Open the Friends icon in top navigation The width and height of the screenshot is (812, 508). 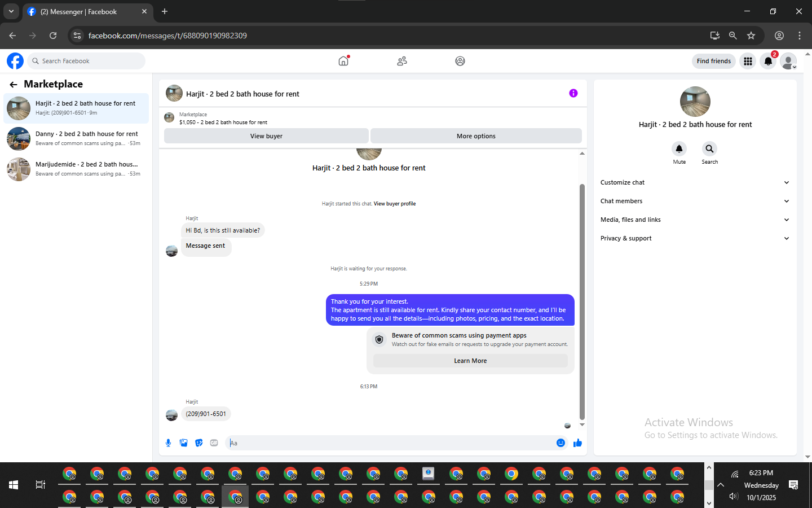pyautogui.click(x=402, y=61)
